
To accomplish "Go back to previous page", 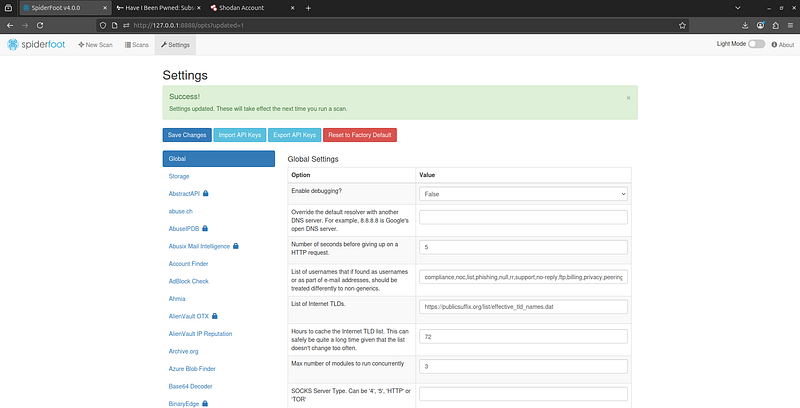I will pyautogui.click(x=10, y=25).
